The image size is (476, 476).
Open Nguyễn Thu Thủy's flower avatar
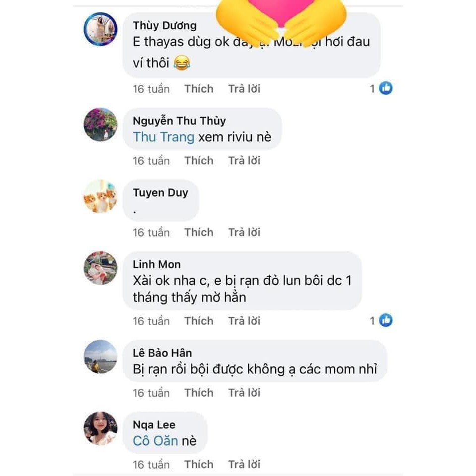(101, 124)
